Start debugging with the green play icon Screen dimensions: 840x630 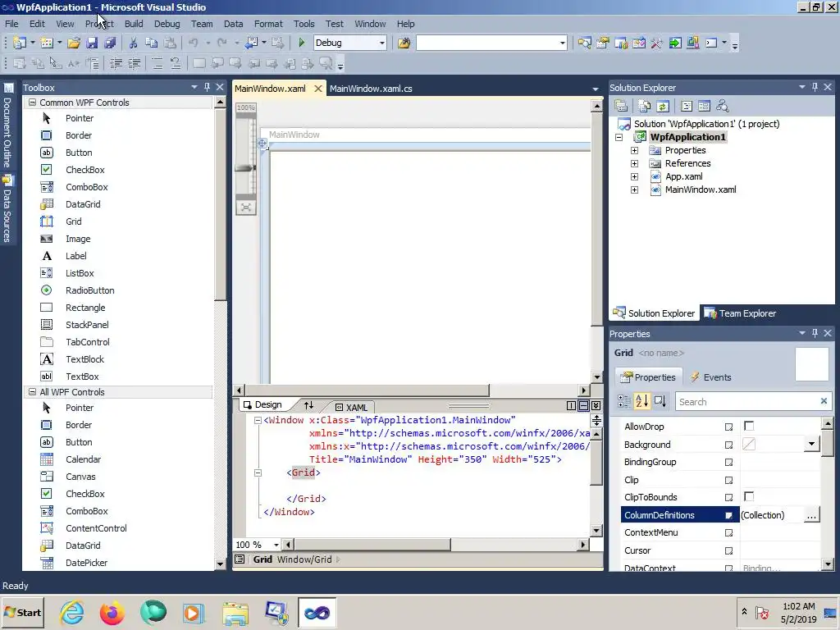coord(301,43)
